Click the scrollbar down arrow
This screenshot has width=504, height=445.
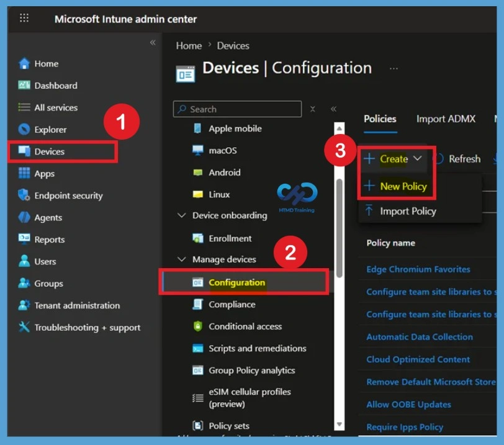click(339, 425)
